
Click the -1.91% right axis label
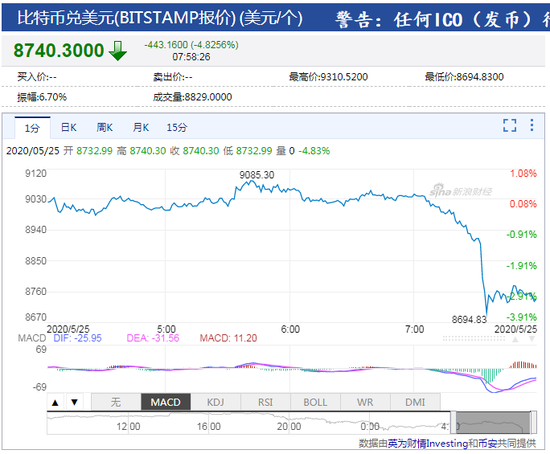coord(521,266)
